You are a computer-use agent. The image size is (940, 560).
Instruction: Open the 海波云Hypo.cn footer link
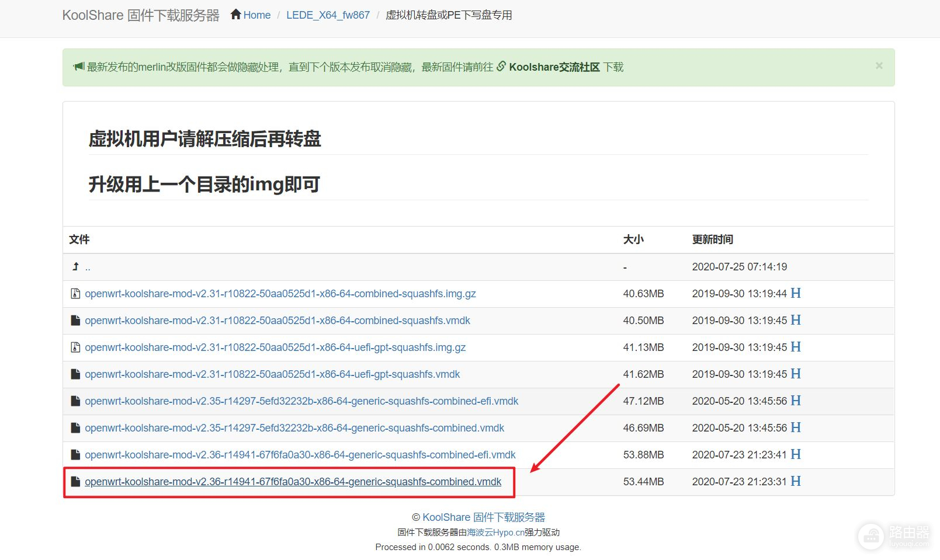(x=495, y=533)
